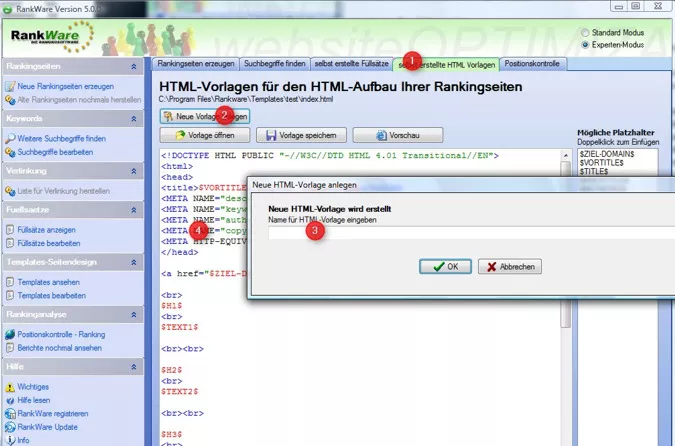Click icon beside Liste für Verlinkung herstellen
675x446 pixels.
click(10, 191)
